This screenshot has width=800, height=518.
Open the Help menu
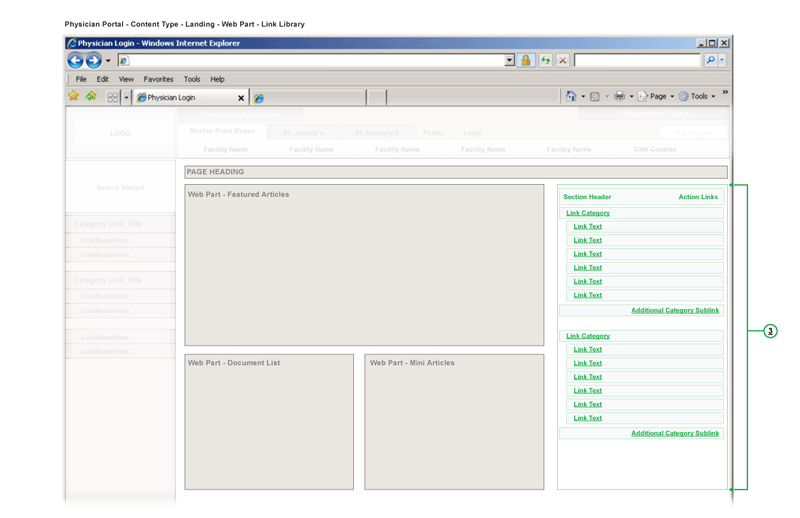pos(217,79)
